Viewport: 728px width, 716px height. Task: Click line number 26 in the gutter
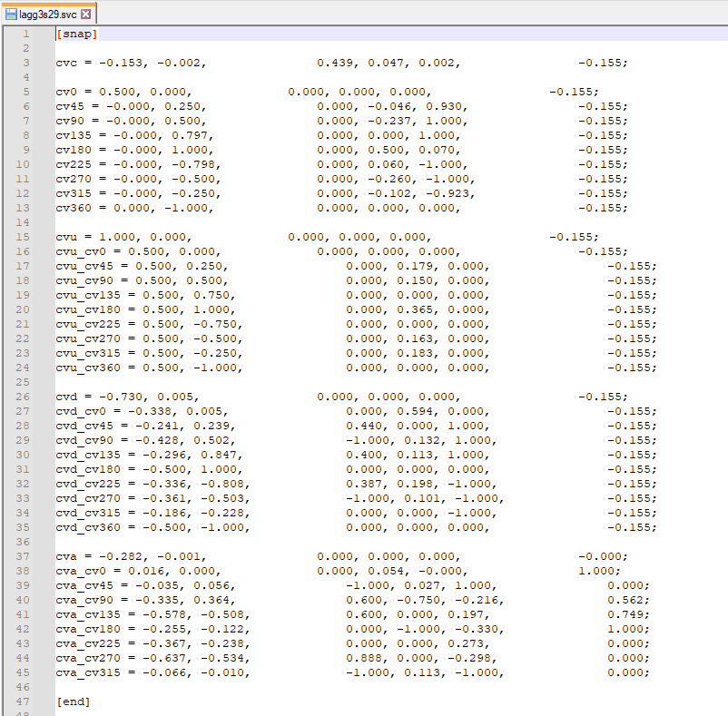26,397
